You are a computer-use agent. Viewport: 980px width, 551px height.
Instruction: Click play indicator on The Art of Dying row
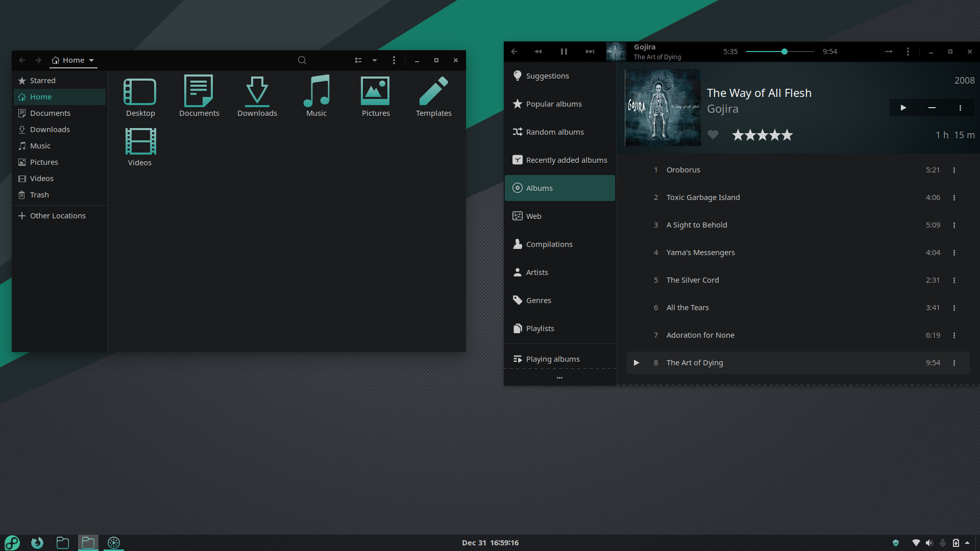coord(636,363)
